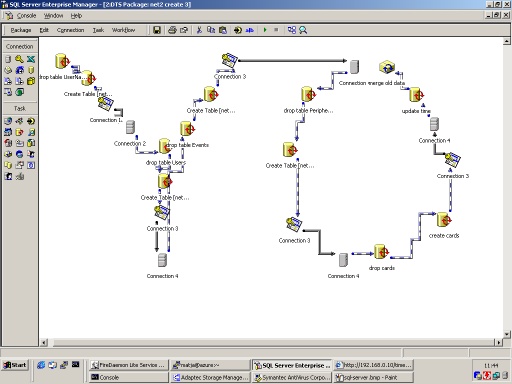Click the horizontal scrollbar right arrow

498,342
